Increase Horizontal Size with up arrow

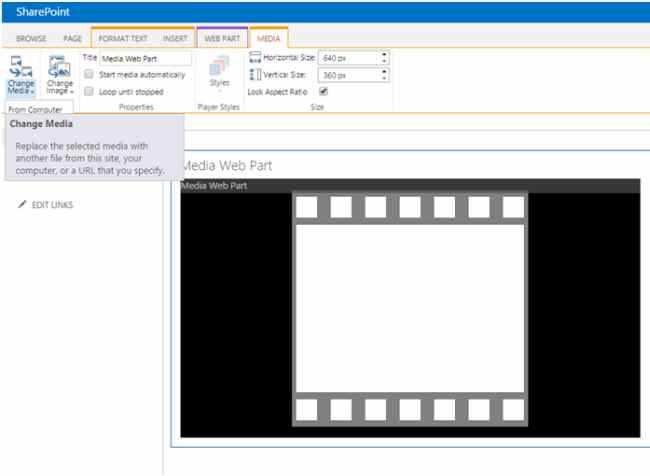click(x=384, y=55)
